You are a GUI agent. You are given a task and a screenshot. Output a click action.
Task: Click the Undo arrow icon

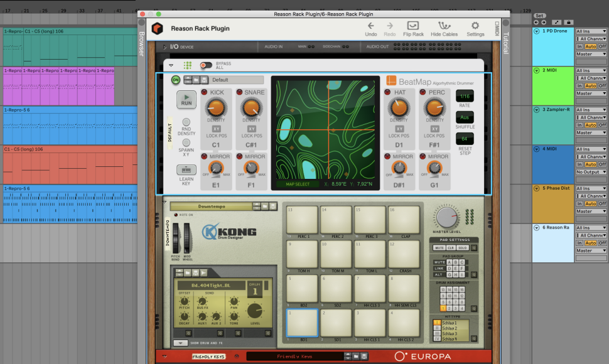click(370, 25)
